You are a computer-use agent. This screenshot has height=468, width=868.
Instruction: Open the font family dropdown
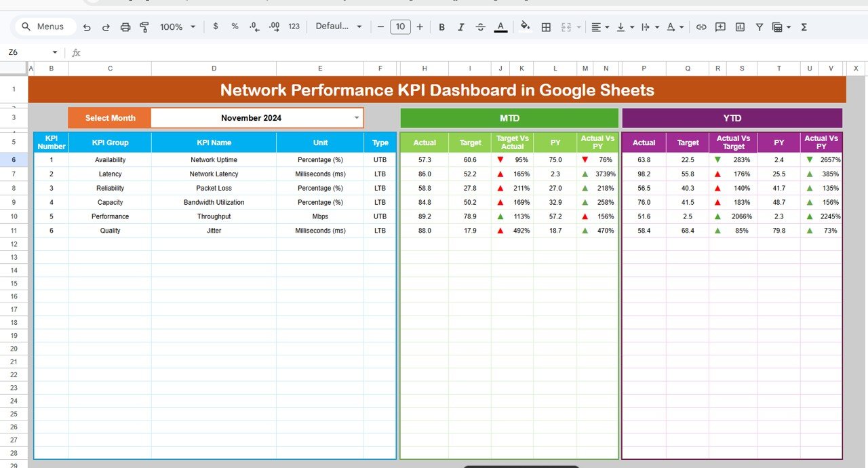[x=337, y=27]
